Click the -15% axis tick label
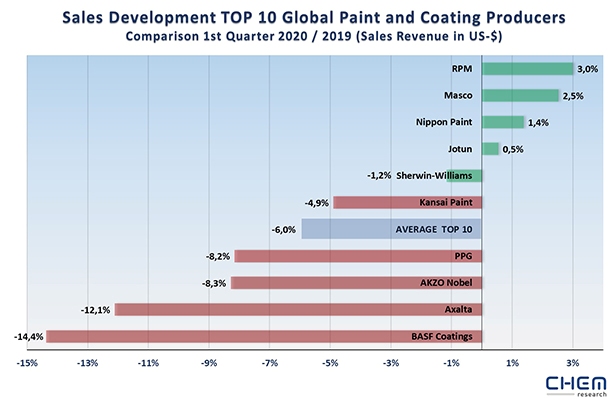 [x=28, y=362]
